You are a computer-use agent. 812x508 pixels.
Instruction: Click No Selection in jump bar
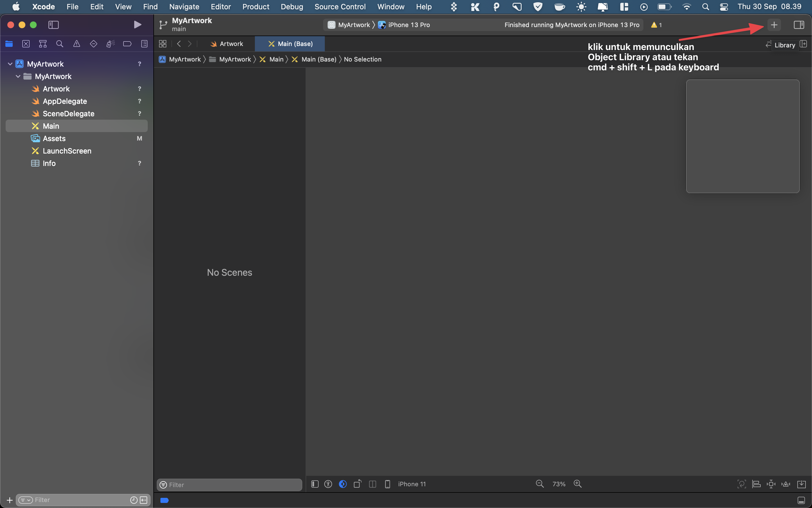(x=362, y=60)
